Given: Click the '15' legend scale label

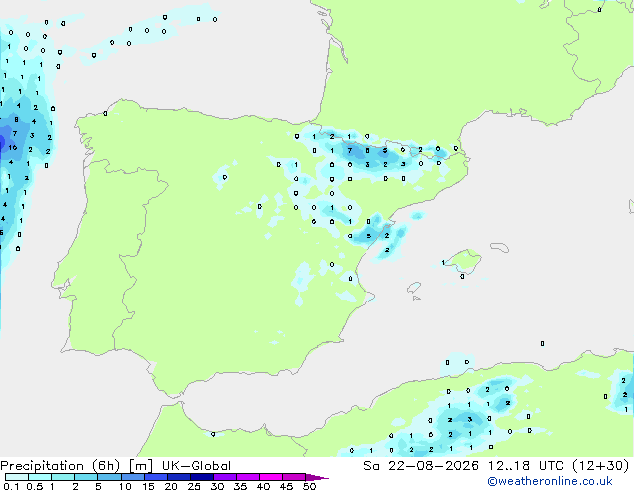Looking at the screenshot, I should point(148,486).
